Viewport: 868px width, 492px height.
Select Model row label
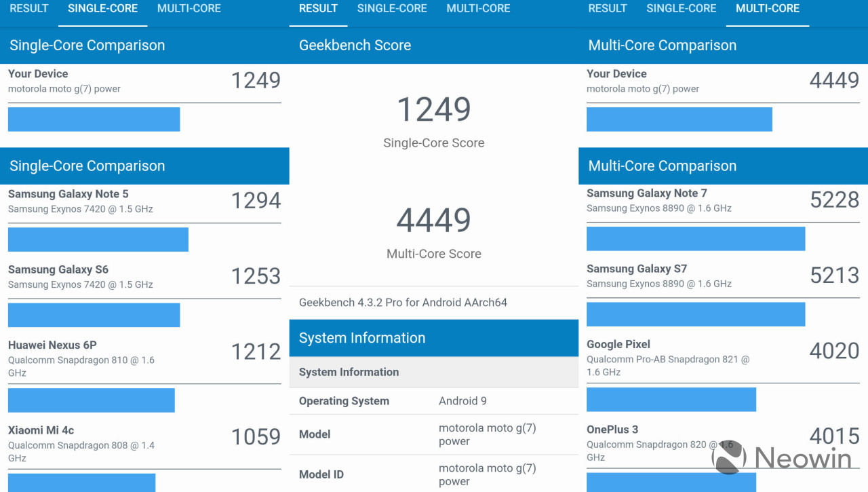click(x=315, y=434)
